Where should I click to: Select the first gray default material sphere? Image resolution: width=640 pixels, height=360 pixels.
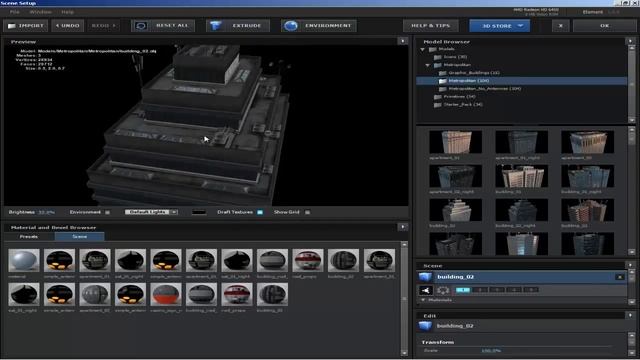[x=24, y=260]
